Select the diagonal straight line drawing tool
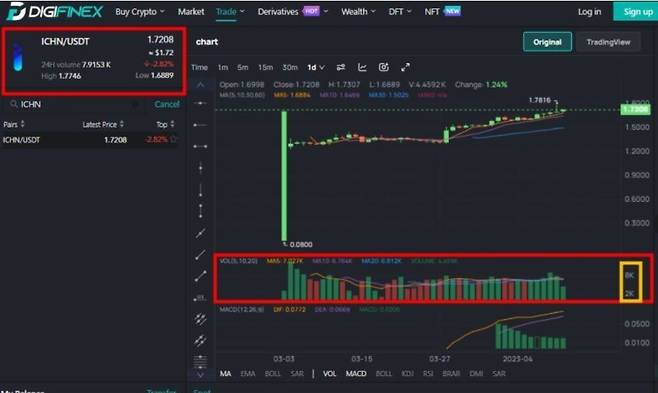Image resolution: width=658 pixels, height=393 pixels. click(x=200, y=233)
